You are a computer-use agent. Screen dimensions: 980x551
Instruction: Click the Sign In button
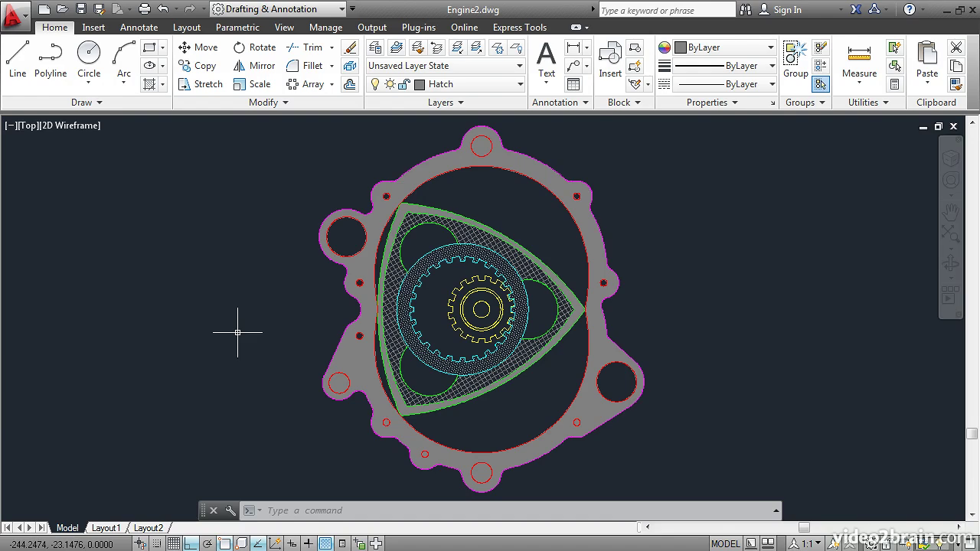click(780, 9)
